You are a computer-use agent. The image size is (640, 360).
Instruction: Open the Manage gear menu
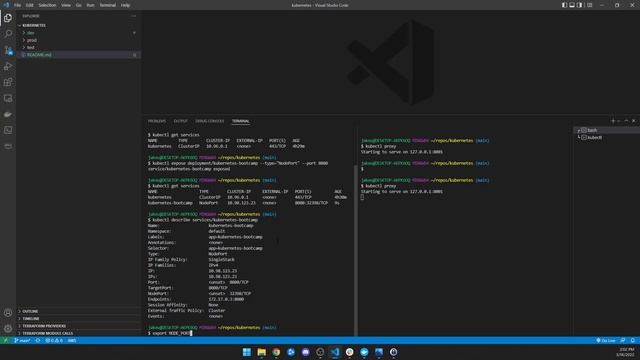[8, 328]
